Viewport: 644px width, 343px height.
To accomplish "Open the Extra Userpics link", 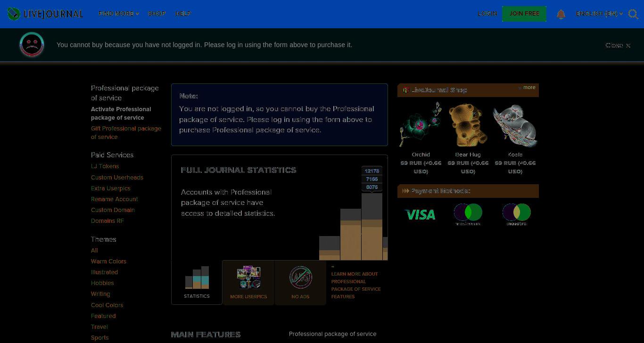I will click(111, 188).
